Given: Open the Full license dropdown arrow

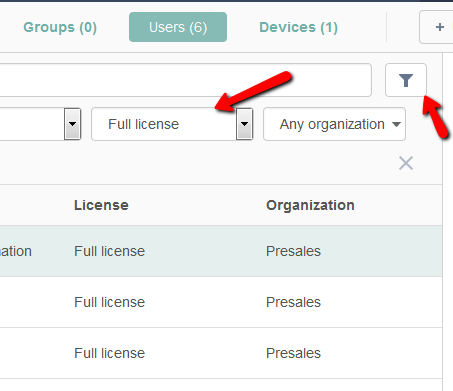Looking at the screenshot, I should coord(244,124).
